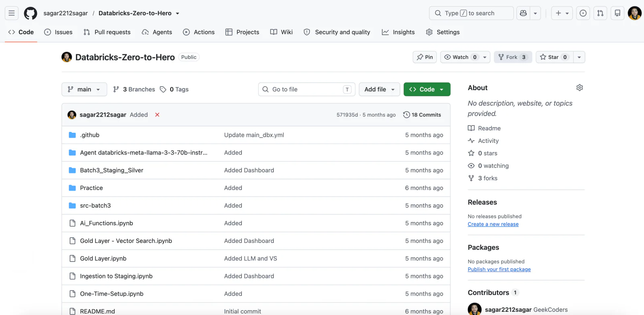Open the Projects tab
Viewport: 644px width, 315px height.
pos(242,32)
